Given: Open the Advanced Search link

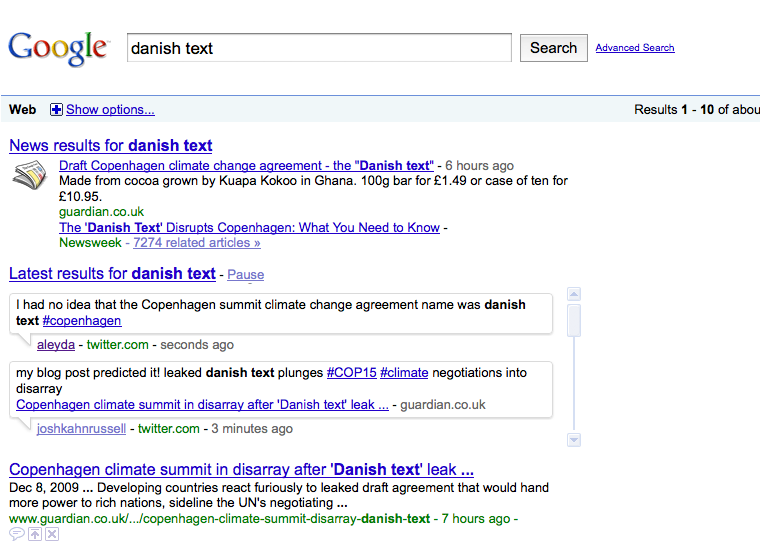Looking at the screenshot, I should tap(635, 48).
